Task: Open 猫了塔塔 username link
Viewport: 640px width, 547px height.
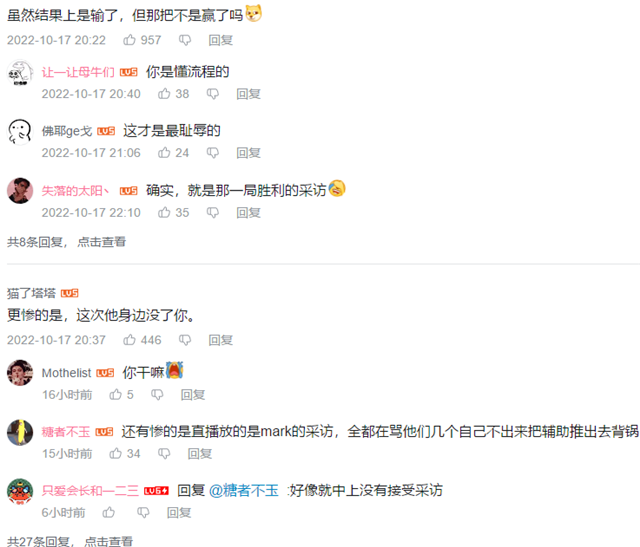Action: pos(31,293)
